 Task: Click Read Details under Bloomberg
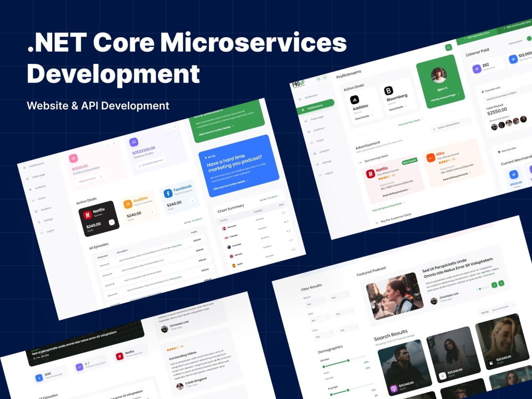click(397, 107)
